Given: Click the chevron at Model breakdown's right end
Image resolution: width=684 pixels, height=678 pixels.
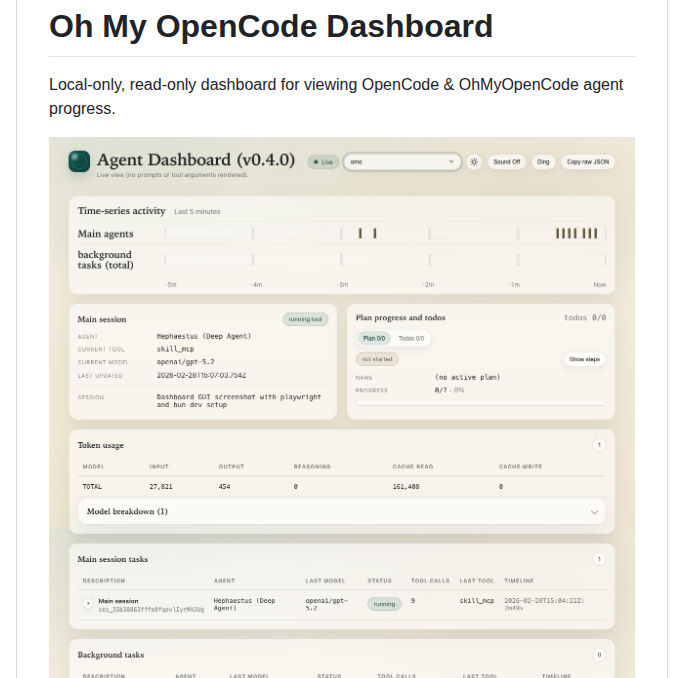Looking at the screenshot, I should [x=594, y=512].
